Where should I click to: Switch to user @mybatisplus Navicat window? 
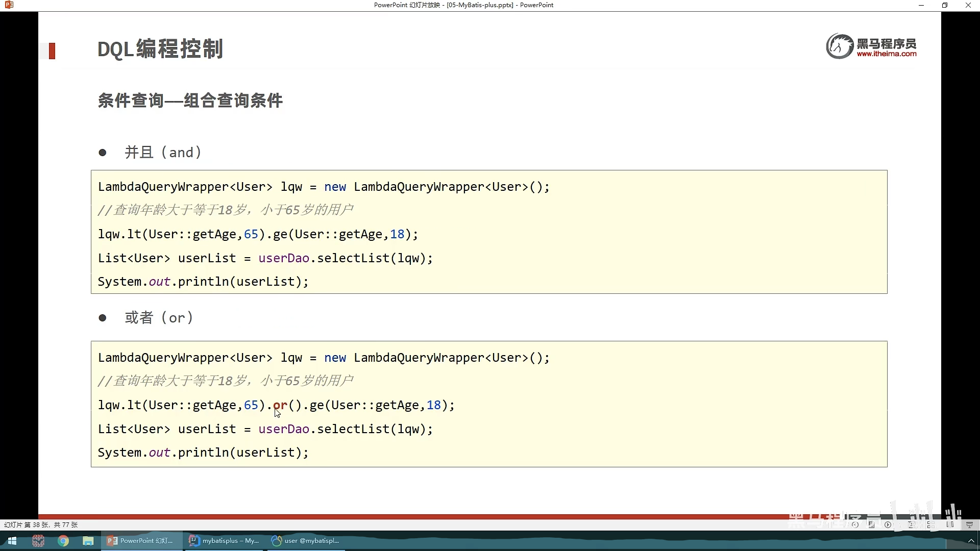(x=305, y=541)
